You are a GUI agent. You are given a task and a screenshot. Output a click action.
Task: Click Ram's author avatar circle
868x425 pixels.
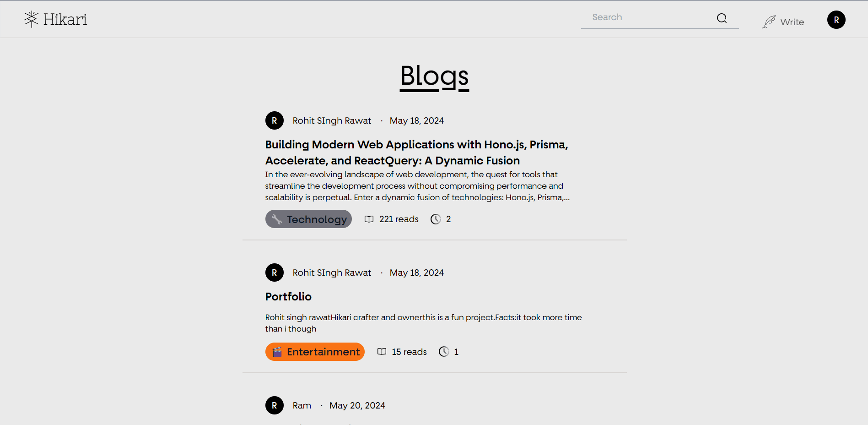[275, 405]
